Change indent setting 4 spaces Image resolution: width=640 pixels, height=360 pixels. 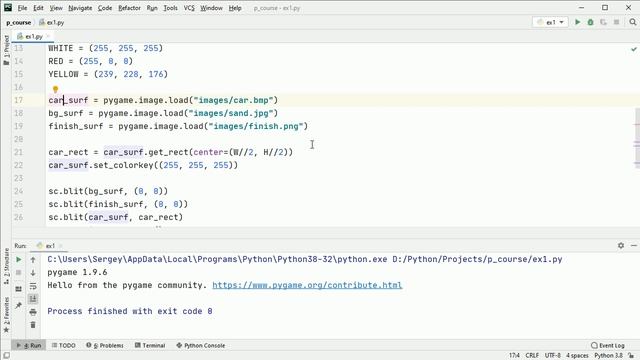[577, 356]
